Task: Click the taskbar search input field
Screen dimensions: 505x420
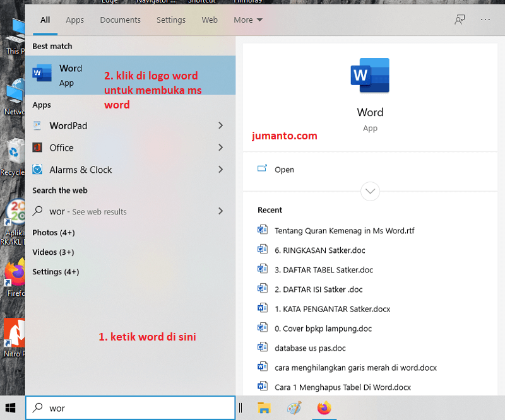Action: pyautogui.click(x=131, y=408)
